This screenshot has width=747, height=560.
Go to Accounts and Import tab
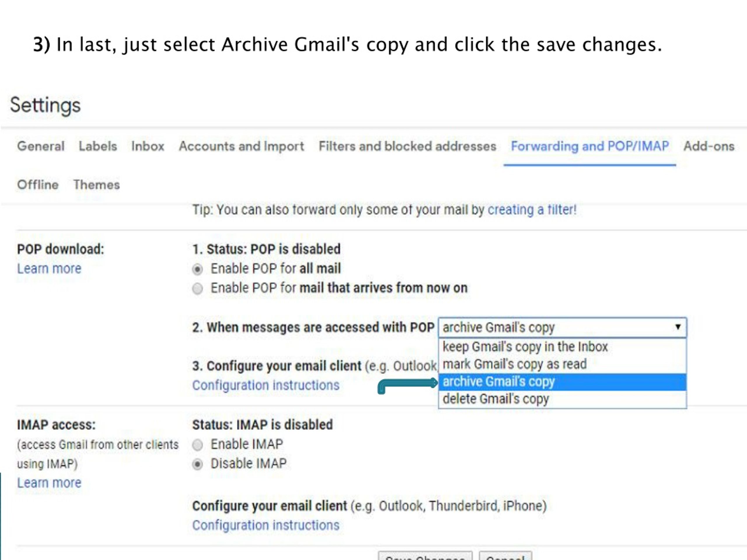[241, 146]
